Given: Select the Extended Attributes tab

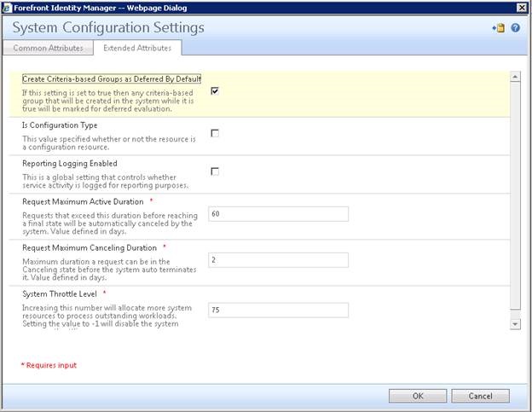Looking at the screenshot, I should 137,48.
